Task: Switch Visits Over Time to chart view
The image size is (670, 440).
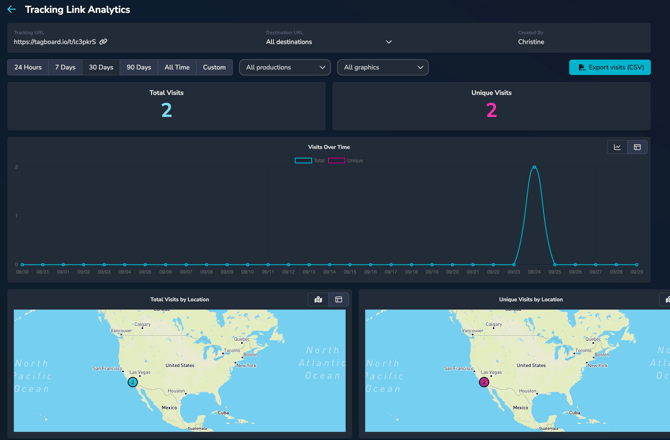Action: pos(617,147)
